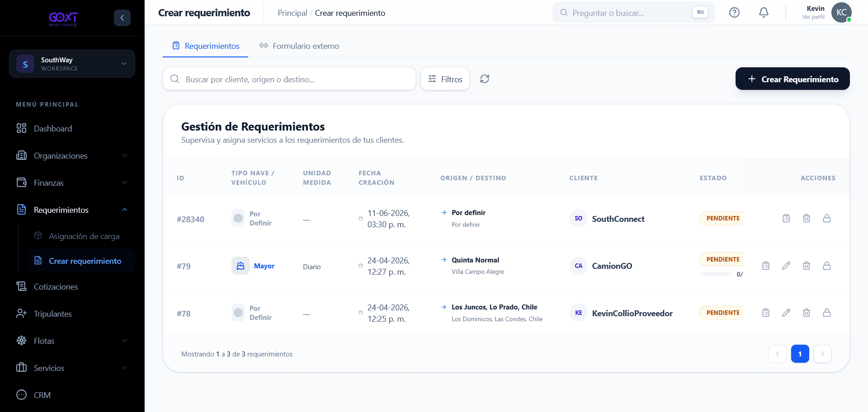Image resolution: width=868 pixels, height=412 pixels.
Task: Switch to the Requerimientos tab
Action: [206, 46]
